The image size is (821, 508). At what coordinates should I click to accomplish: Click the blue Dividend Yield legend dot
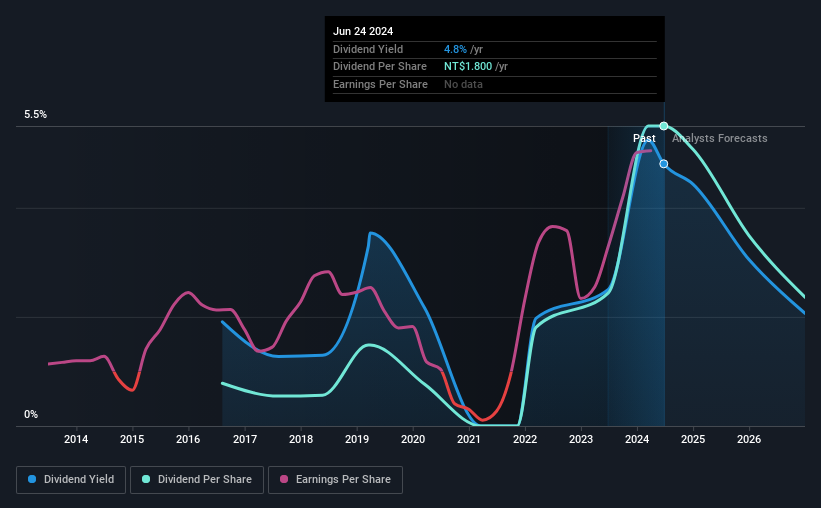[x=32, y=479]
